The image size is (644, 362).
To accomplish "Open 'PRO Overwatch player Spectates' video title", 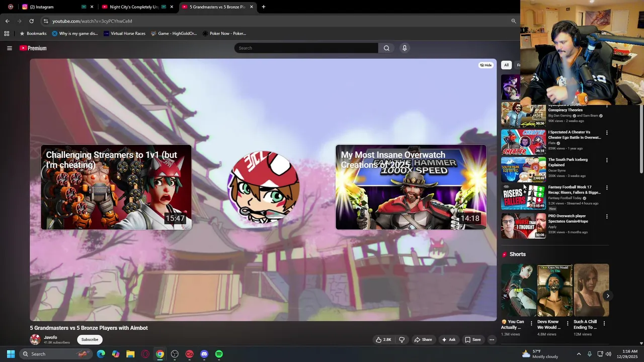I will (x=568, y=219).
